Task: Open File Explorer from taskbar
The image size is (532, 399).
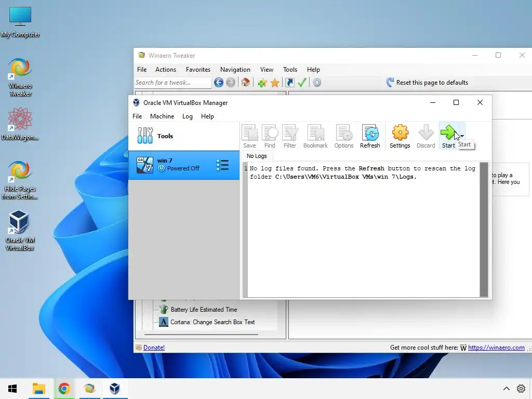Action: pyautogui.click(x=38, y=389)
